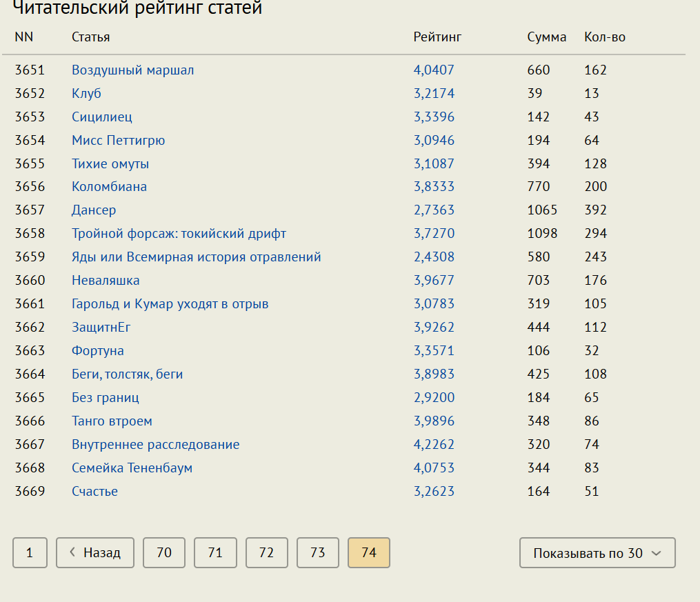Click rating 3,2174 of Клуб
Screen dimensions: 700x602
(434, 93)
